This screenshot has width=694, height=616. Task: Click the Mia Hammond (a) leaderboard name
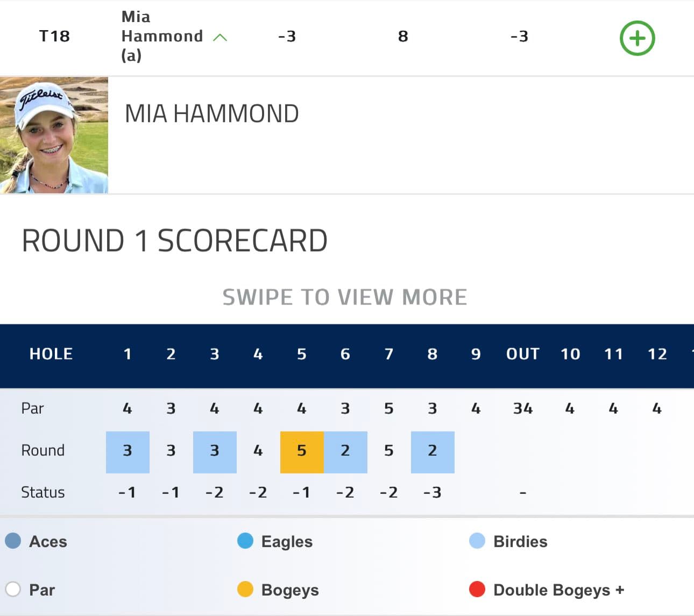point(162,36)
